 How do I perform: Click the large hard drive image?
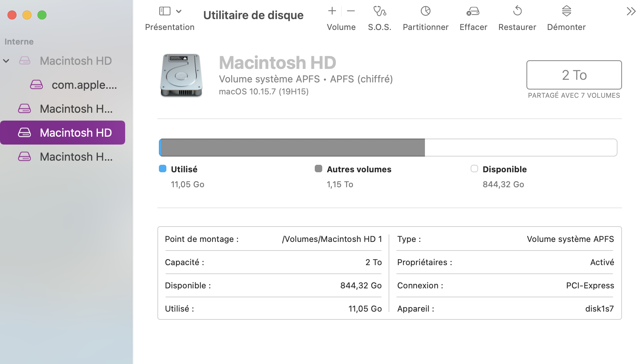(181, 75)
